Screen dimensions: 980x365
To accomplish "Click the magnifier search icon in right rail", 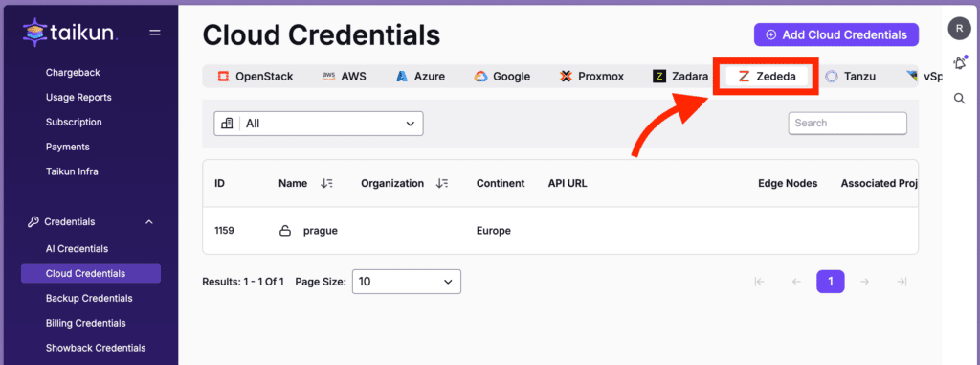I will (x=959, y=99).
